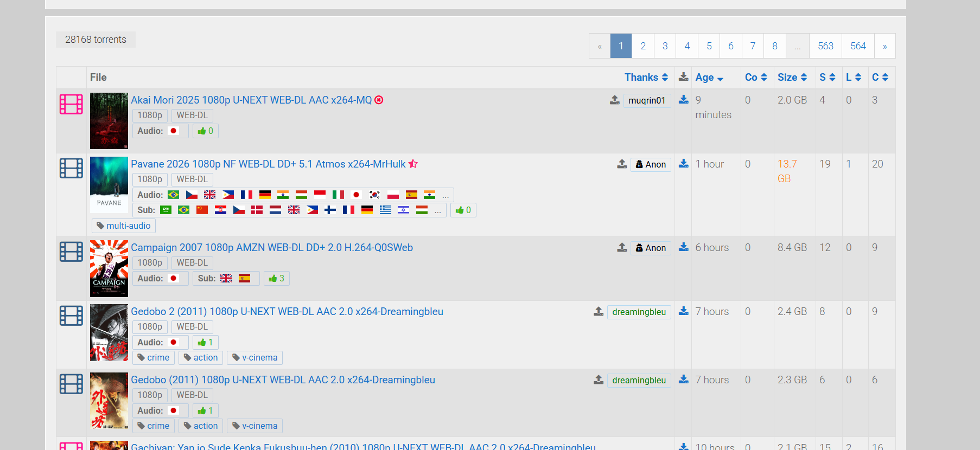Click the Anon uploader badge on Pavane
Image resolution: width=980 pixels, height=450 pixels.
tap(651, 164)
